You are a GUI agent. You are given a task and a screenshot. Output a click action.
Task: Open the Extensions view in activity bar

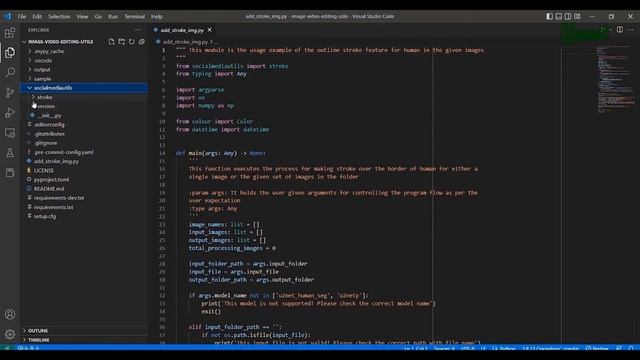(x=10, y=33)
